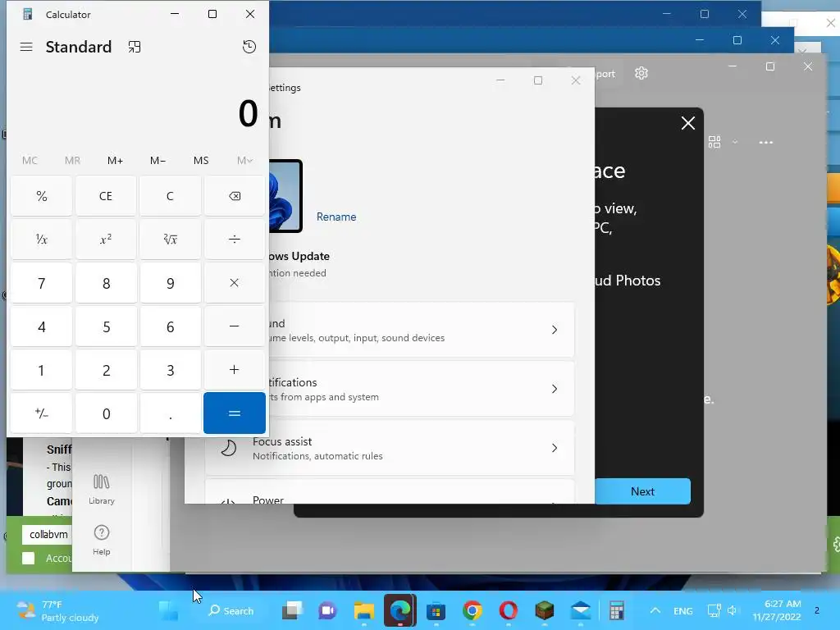Open Microsoft Edge from taskbar
840x630 pixels.
[x=399, y=610]
